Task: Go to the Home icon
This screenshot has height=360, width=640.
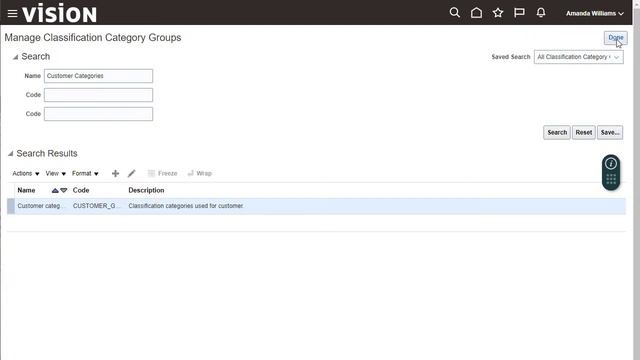Action: [476, 13]
